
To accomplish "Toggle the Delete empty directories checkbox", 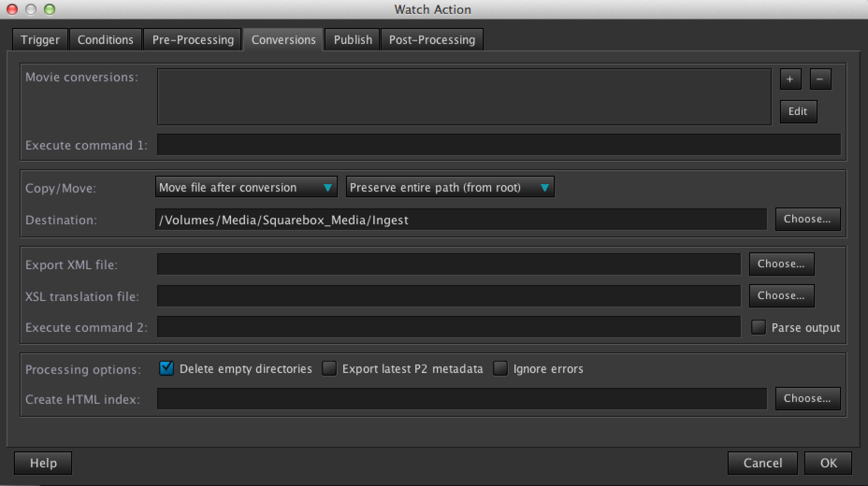I will 166,368.
